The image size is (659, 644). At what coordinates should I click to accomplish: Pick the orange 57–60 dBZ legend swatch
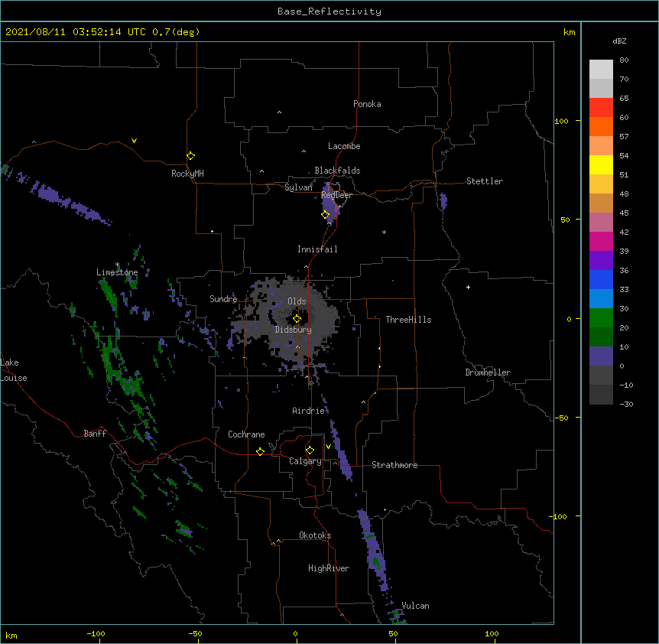pos(601,126)
